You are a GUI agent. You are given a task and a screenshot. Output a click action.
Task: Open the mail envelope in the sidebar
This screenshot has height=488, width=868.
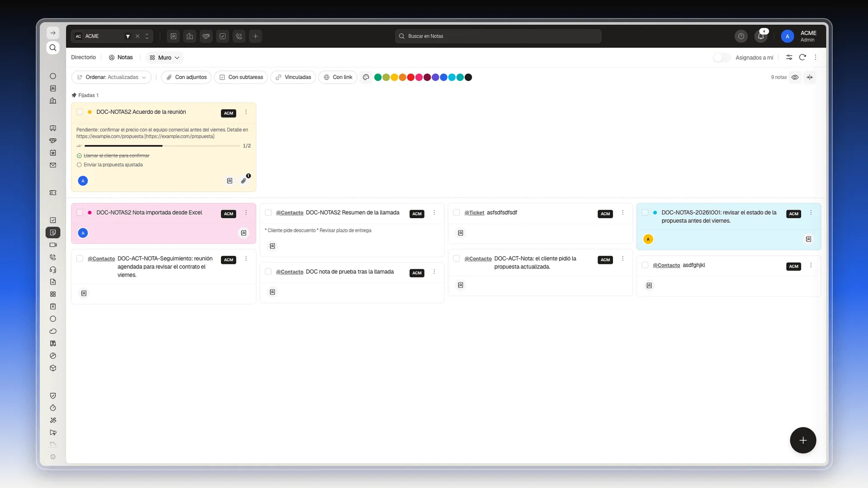click(x=53, y=165)
